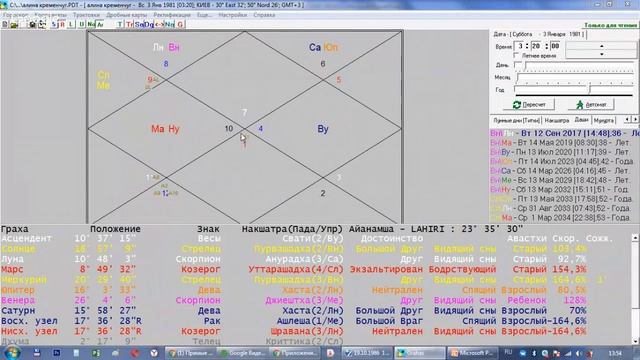Click Ма planet label in chart
Viewport: 640px width, 360px height.
pos(158,129)
